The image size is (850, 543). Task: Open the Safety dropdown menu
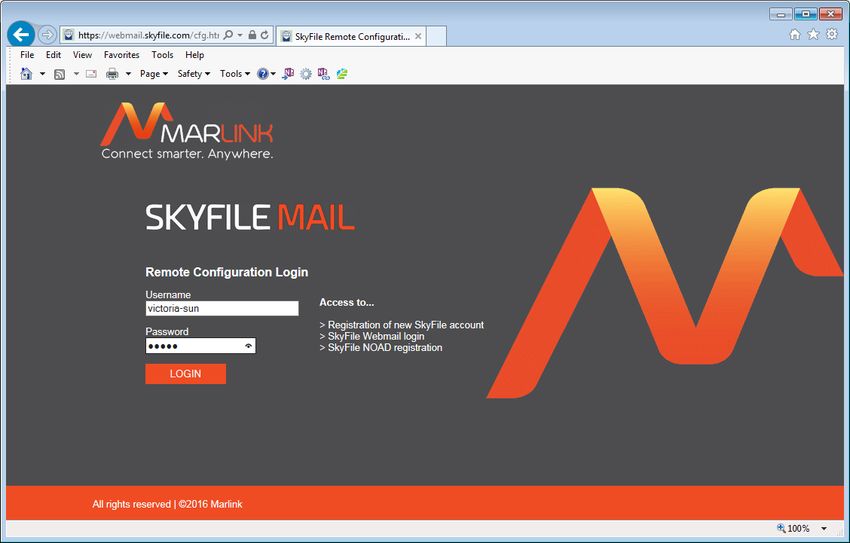194,74
